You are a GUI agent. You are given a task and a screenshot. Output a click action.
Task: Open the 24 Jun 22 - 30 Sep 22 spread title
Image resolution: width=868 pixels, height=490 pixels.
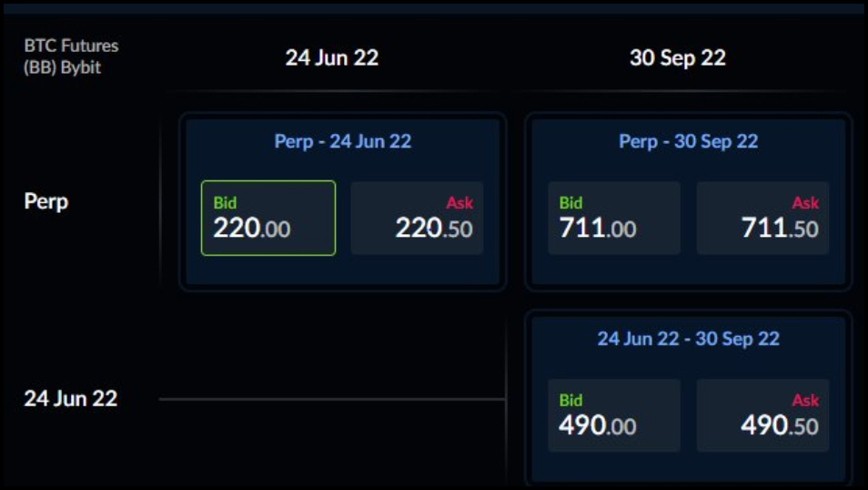(688, 339)
